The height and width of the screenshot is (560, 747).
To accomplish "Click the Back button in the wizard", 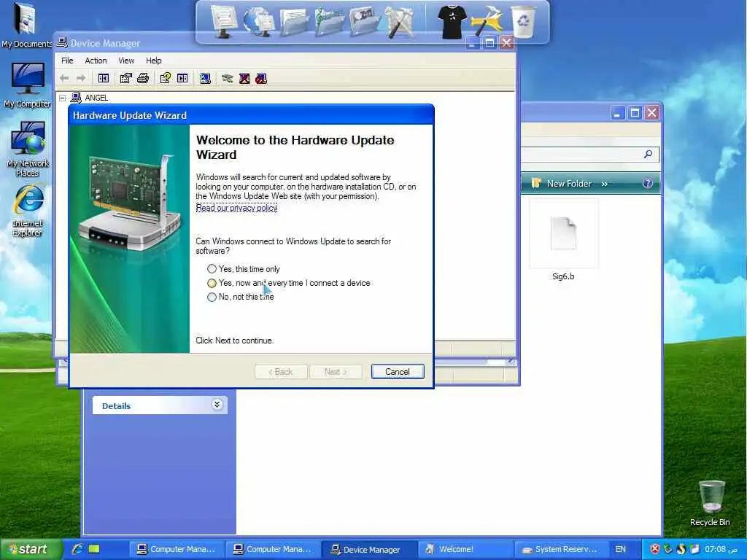I will (281, 372).
